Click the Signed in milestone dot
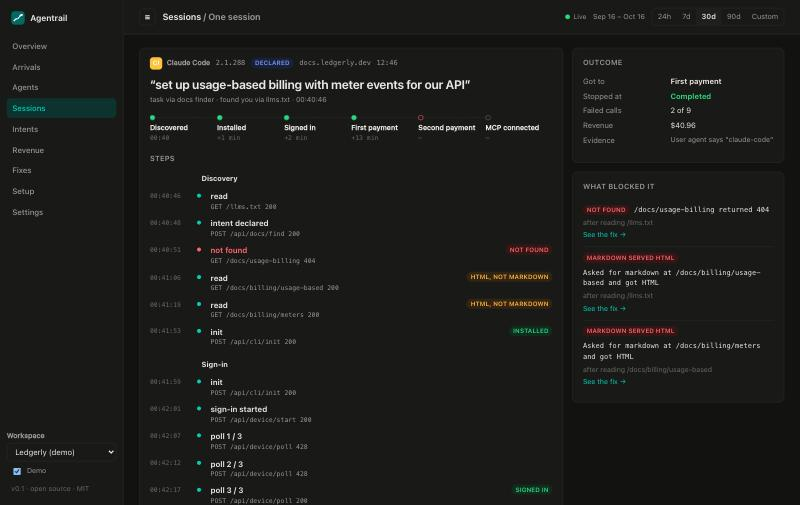The height and width of the screenshot is (505, 800). point(287,118)
